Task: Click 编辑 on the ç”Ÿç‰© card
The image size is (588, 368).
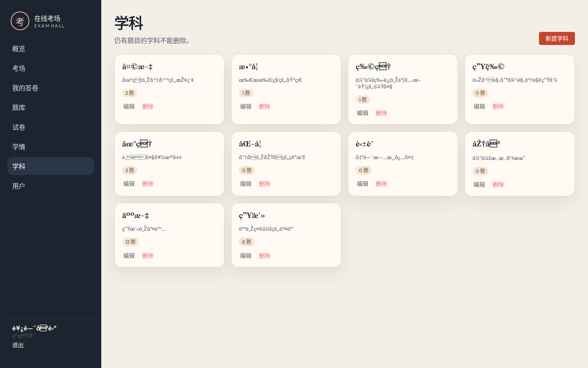Action: tap(479, 106)
